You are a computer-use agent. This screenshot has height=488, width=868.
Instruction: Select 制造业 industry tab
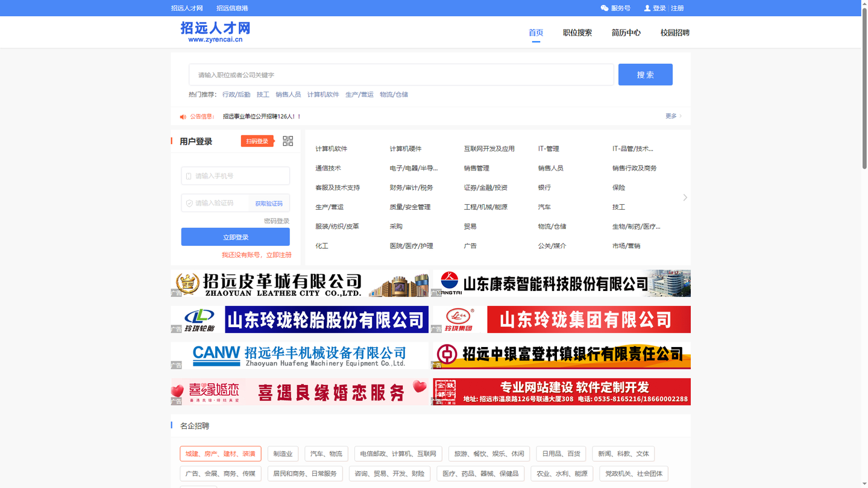(283, 454)
